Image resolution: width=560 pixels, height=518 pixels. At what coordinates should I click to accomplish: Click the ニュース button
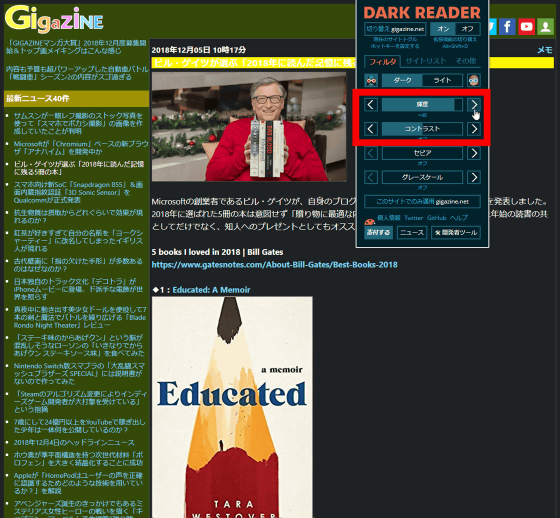412,233
